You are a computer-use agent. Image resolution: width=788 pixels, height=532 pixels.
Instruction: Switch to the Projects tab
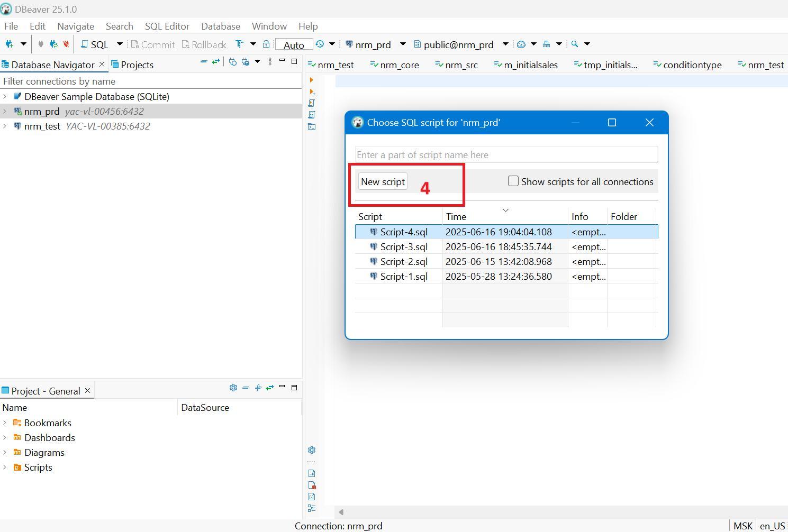[132, 65]
